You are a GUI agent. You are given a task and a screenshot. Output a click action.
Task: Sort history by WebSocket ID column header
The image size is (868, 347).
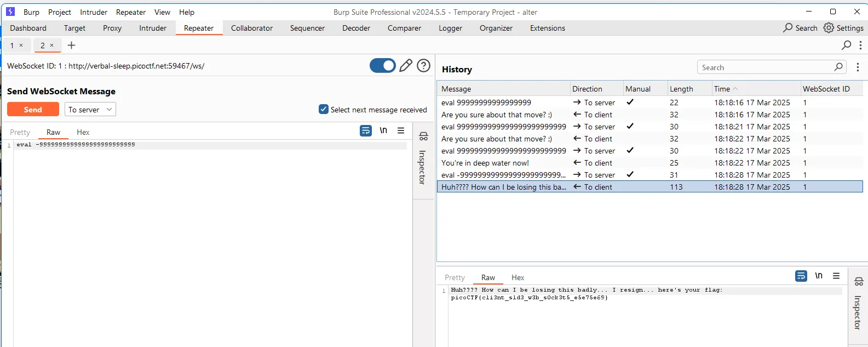[831, 89]
